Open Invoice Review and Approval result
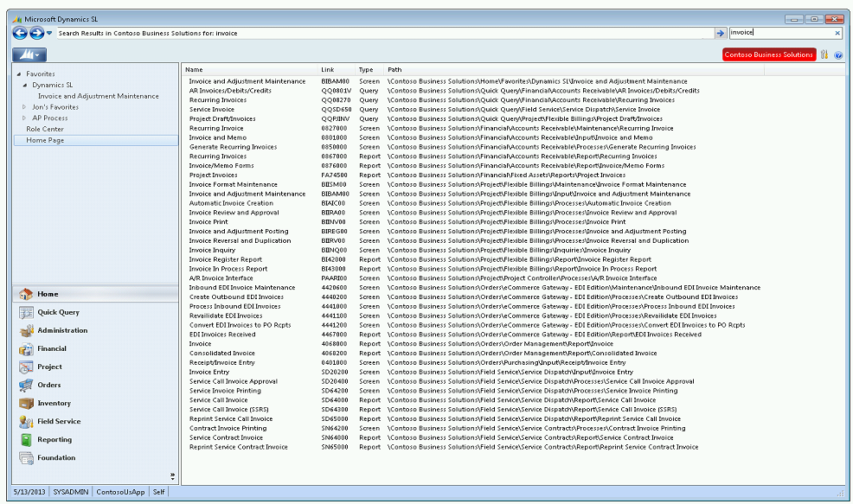 coord(234,213)
